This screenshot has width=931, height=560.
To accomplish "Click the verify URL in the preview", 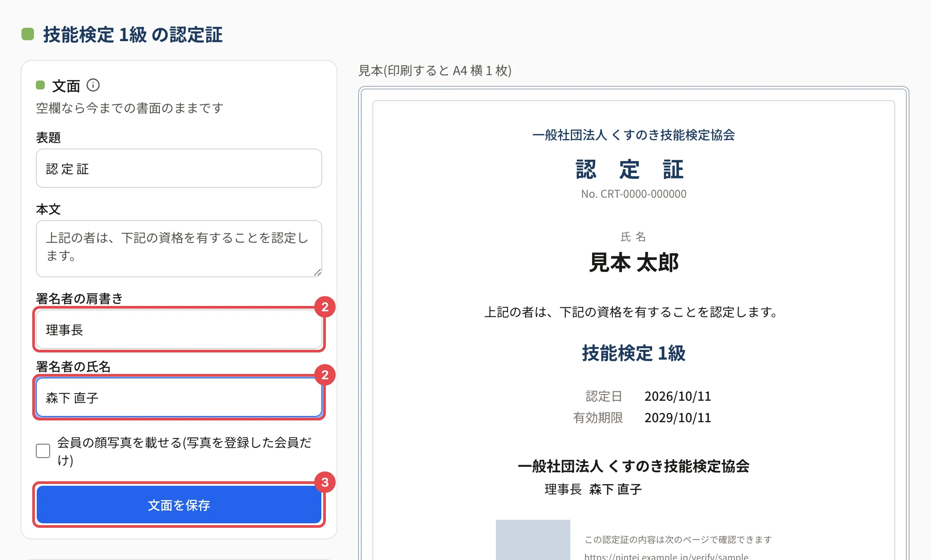I will click(666, 556).
